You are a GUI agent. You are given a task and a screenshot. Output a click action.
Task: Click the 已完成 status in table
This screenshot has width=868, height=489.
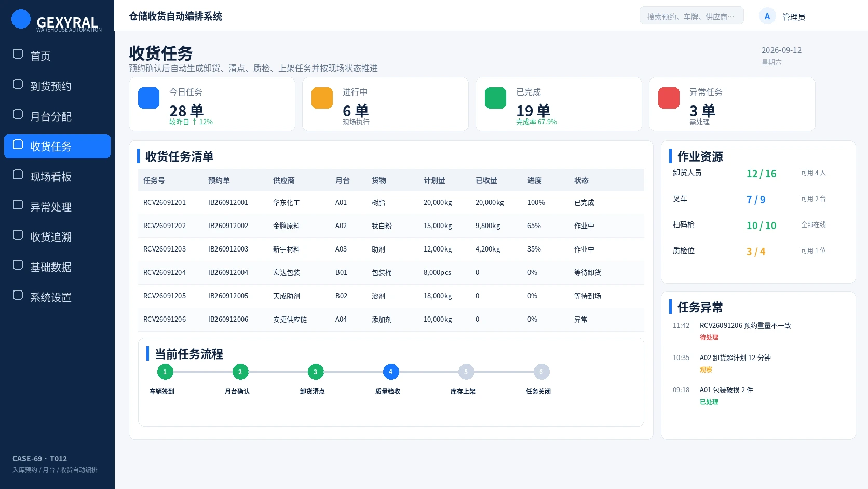(584, 203)
